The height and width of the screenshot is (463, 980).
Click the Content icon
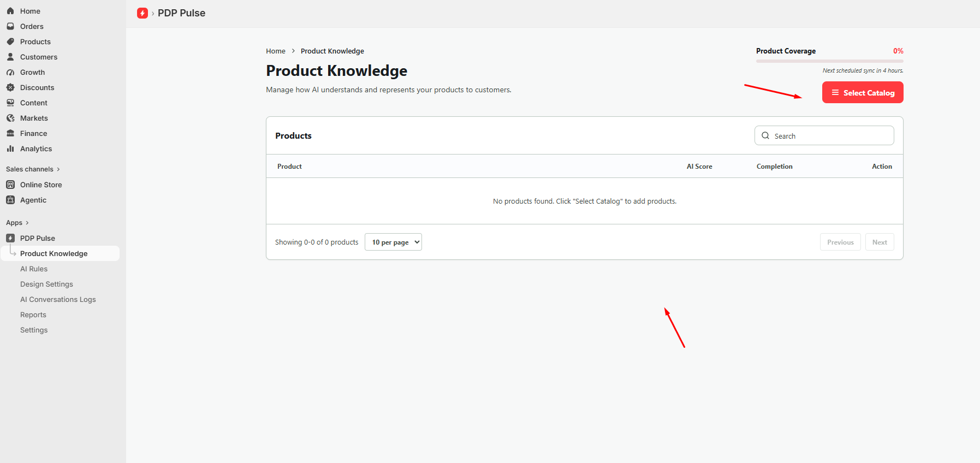click(10, 103)
